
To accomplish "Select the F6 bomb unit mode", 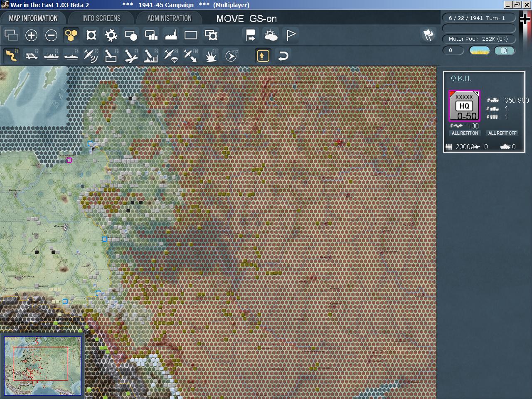I will pos(111,56).
